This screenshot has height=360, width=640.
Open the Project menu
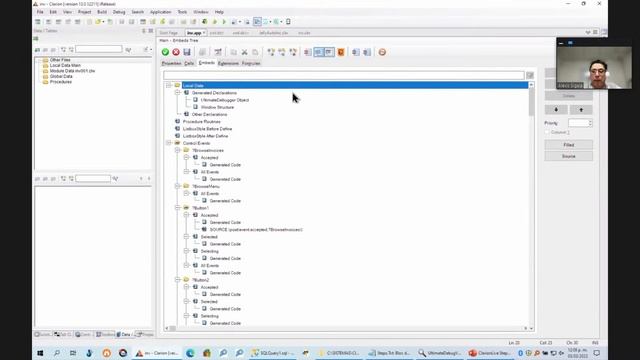pos(84,12)
